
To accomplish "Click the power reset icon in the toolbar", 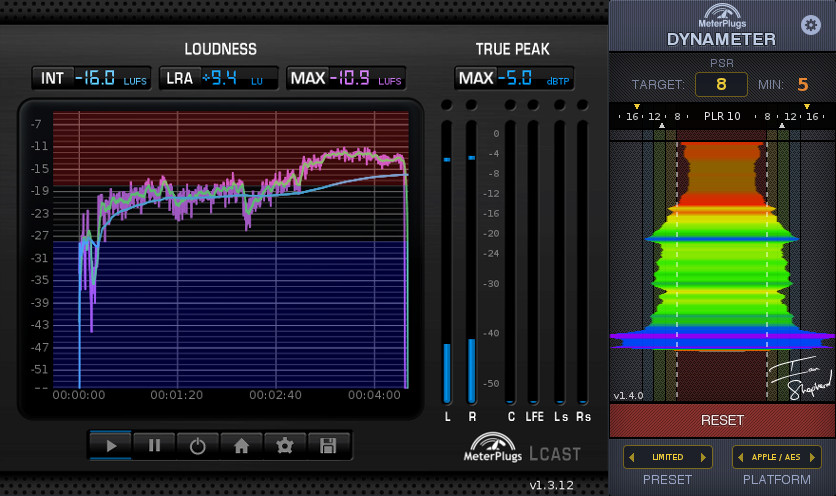I will (198, 445).
